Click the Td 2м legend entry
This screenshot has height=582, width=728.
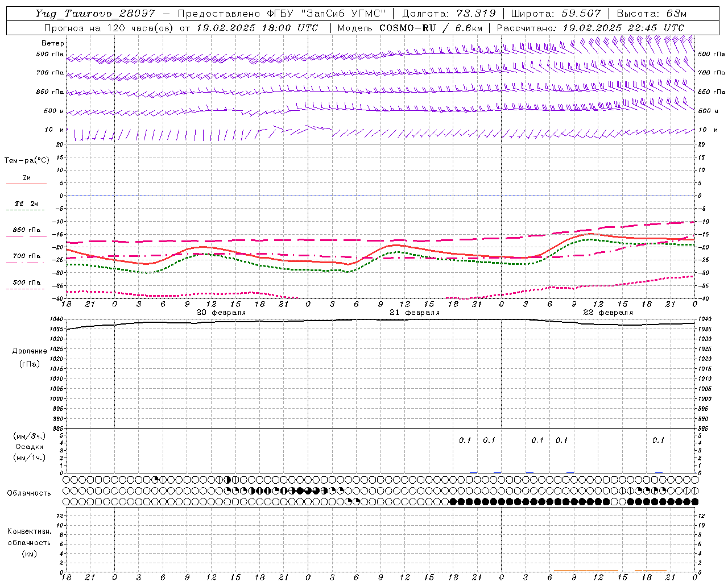pyautogui.click(x=26, y=203)
